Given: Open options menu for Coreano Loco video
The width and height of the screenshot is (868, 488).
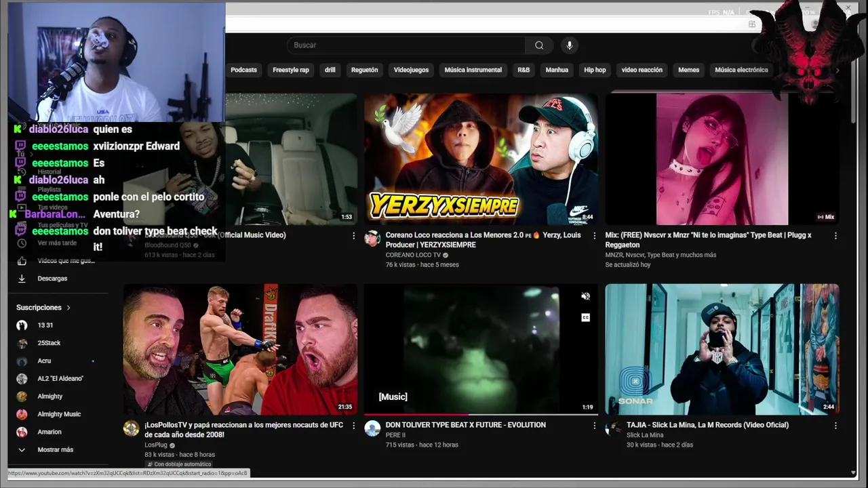Looking at the screenshot, I should coord(595,236).
